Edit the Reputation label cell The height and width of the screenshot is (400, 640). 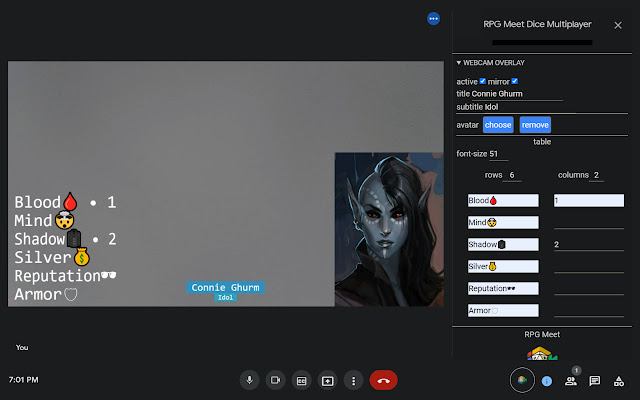coord(503,289)
